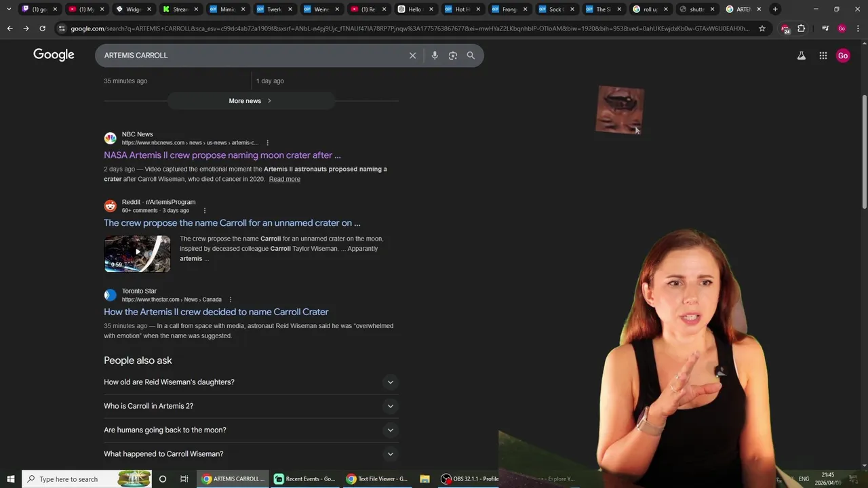Close the Frong browser tab
Screen dimensions: 868x488
525,9
